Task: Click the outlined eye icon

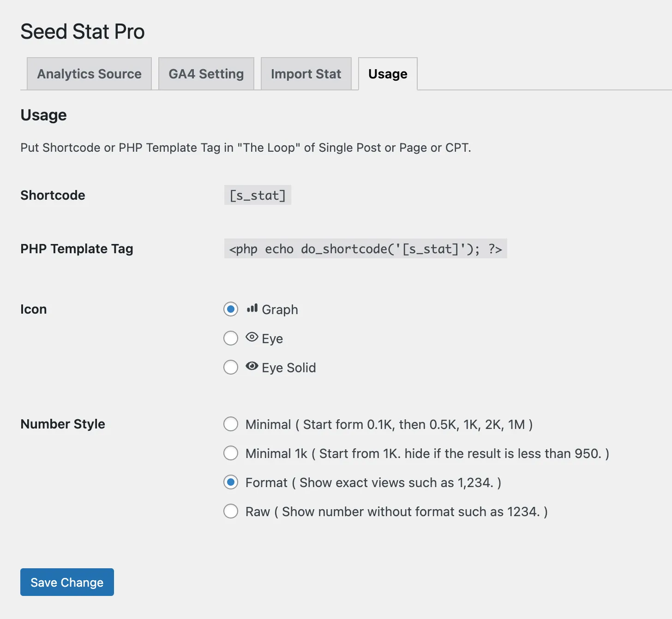Action: coord(252,337)
